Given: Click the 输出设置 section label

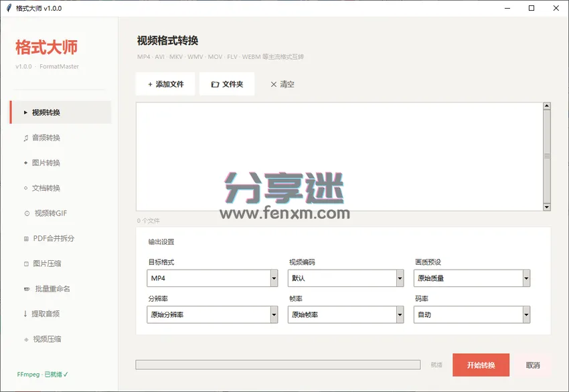Looking at the screenshot, I should 161,242.
